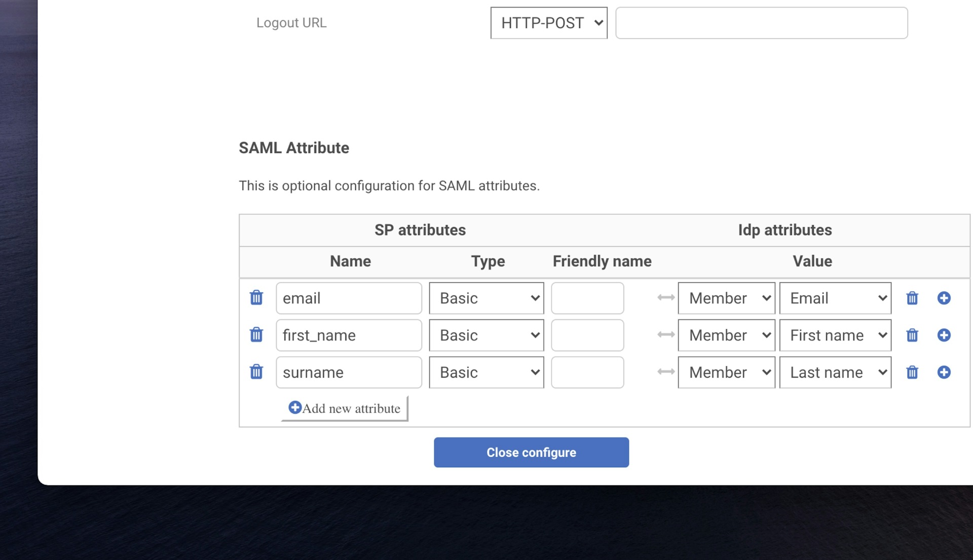Screen dimensions: 973x560
Task: Click the Close configure button
Action: [x=531, y=452]
